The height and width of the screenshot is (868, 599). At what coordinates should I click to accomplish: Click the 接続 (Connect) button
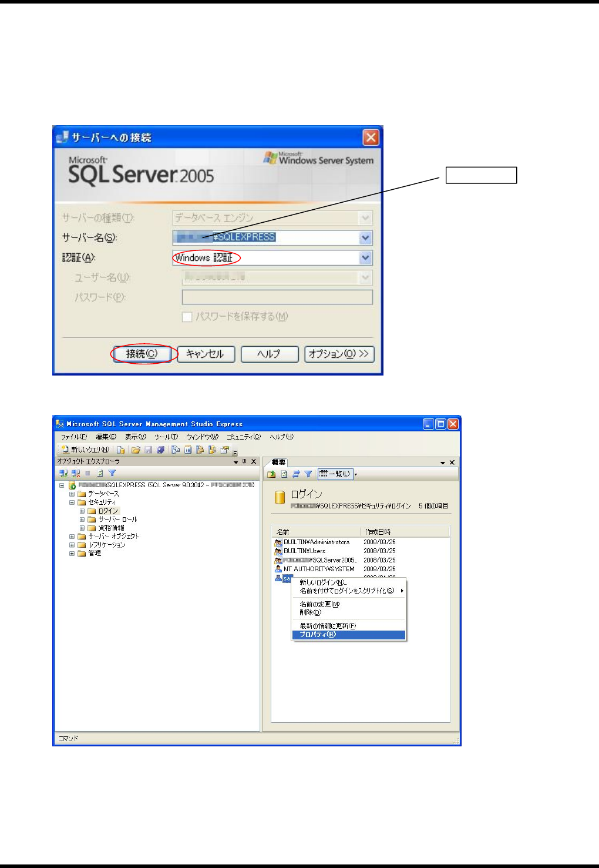click(x=142, y=354)
